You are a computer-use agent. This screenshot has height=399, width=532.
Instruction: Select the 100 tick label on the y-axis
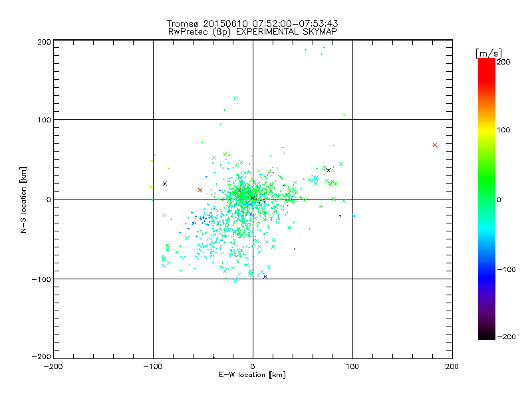coord(44,120)
